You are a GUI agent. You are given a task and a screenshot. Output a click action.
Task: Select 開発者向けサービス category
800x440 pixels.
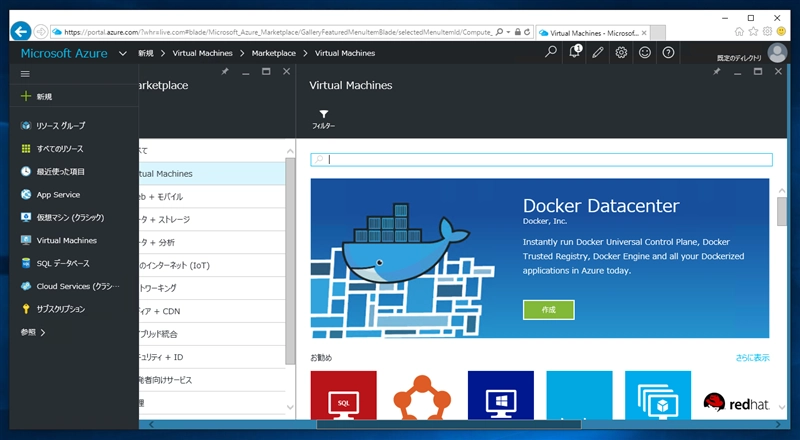(212, 380)
